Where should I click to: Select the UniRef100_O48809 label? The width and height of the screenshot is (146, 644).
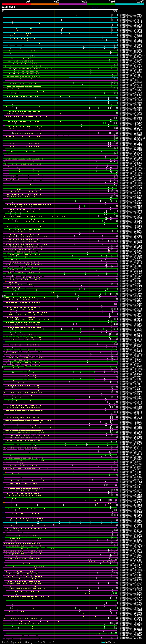point(131,552)
